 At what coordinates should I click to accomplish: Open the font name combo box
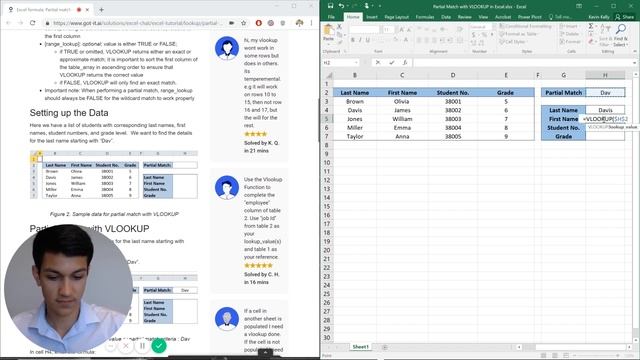pyautogui.click(x=364, y=30)
